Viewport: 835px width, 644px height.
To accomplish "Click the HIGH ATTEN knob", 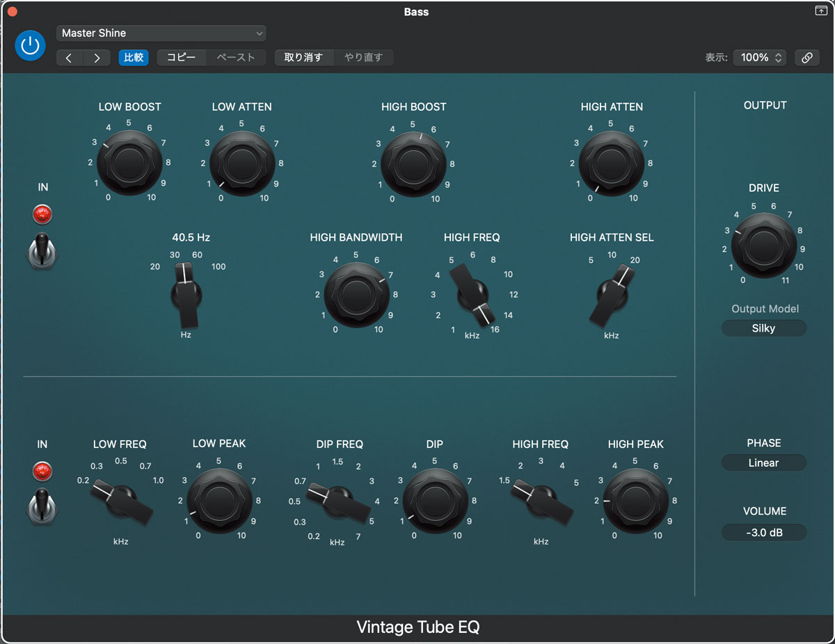I will click(612, 163).
